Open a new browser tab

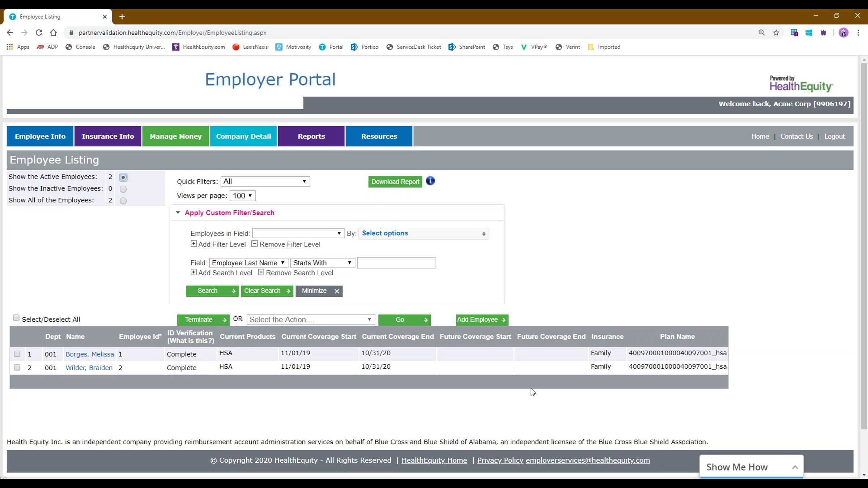122,17
